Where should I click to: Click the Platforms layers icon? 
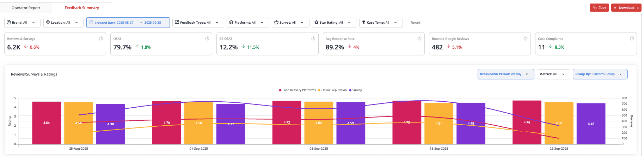(231, 22)
